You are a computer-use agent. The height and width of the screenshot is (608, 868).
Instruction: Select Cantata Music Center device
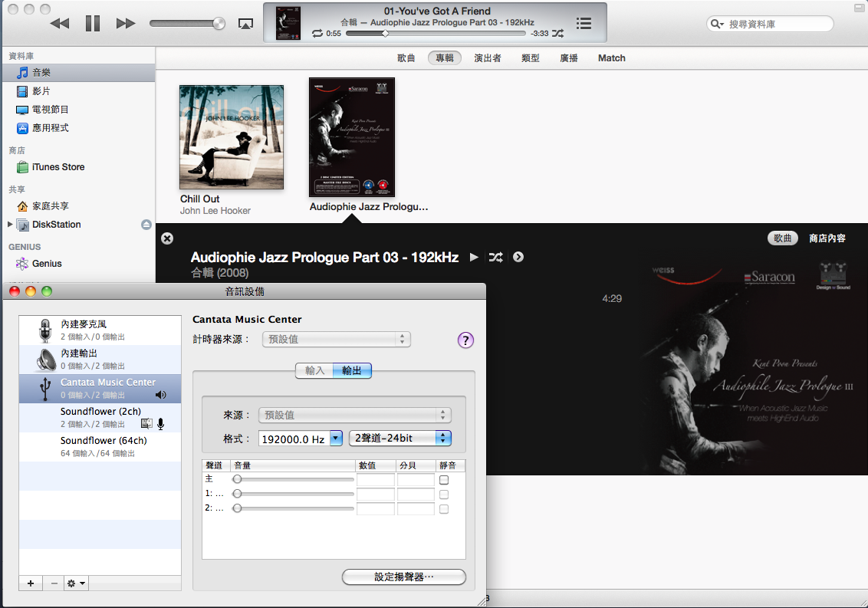point(100,389)
